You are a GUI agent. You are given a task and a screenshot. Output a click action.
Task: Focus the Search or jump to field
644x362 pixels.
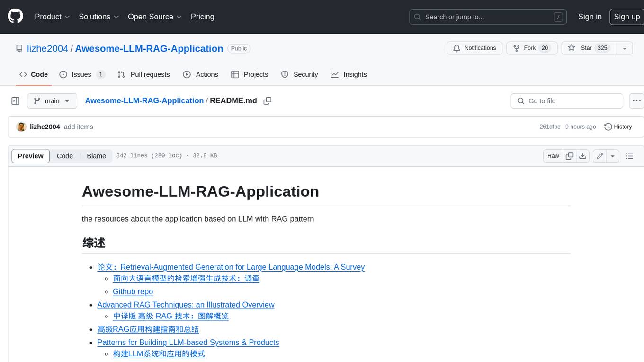(x=488, y=17)
